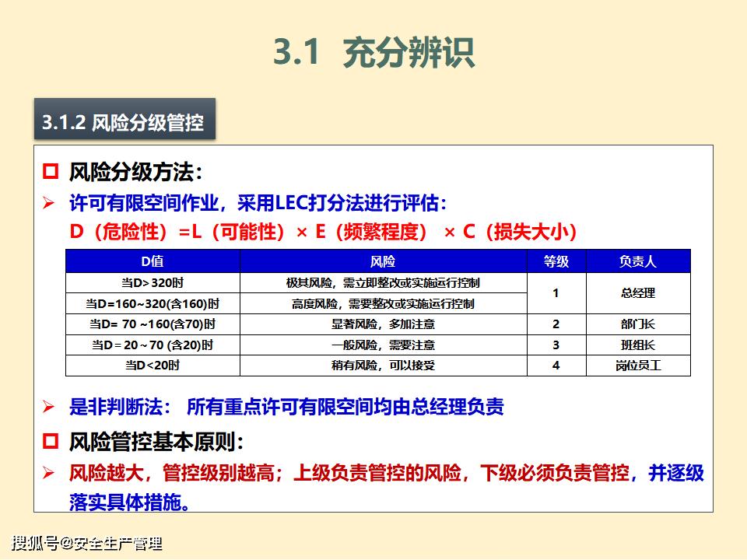Image resolution: width=747 pixels, height=560 pixels.
Task: Select the cell "极其风险，需立即整改或实施运行控制"
Action: point(384,283)
